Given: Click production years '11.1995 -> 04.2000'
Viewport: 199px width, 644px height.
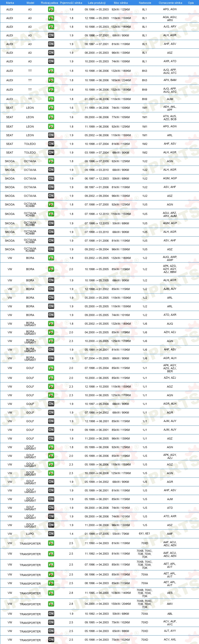Looking at the screenshot, I should click(97, 593).
